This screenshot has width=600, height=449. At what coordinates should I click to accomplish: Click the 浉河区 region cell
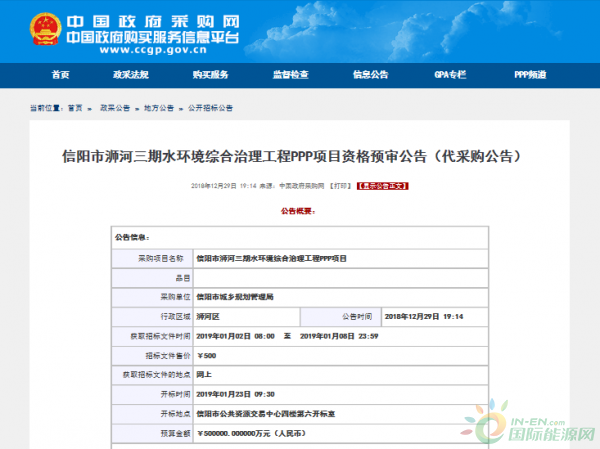tap(246, 317)
